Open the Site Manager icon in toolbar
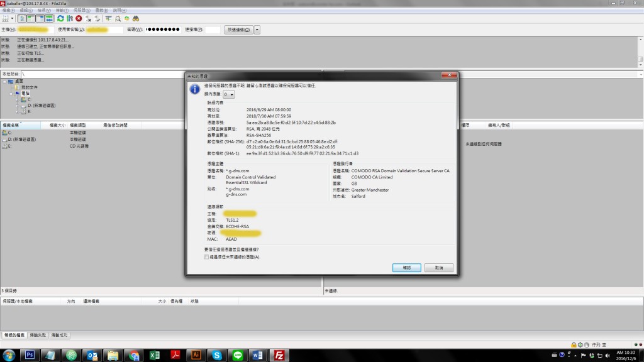The height and width of the screenshot is (362, 644). pos(5,18)
